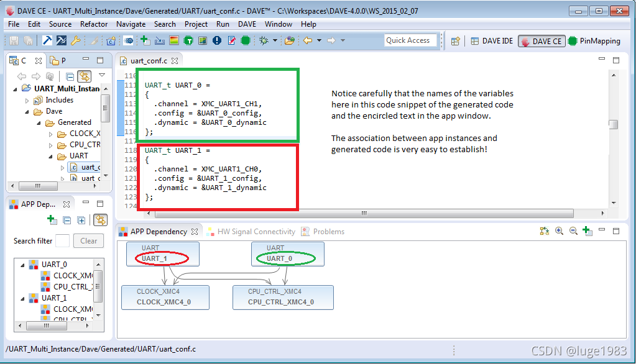Collapse UART_1 in the APP Dep tree

22,298
